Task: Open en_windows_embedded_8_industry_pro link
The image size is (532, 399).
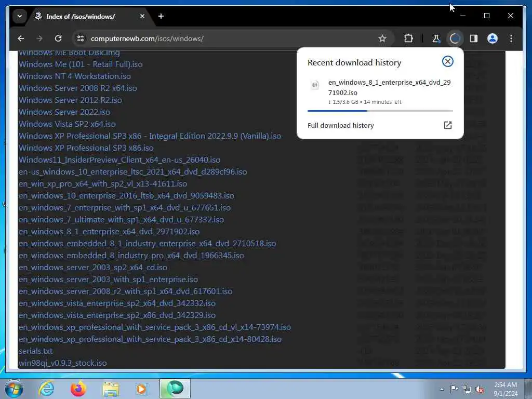Action: [x=131, y=256]
